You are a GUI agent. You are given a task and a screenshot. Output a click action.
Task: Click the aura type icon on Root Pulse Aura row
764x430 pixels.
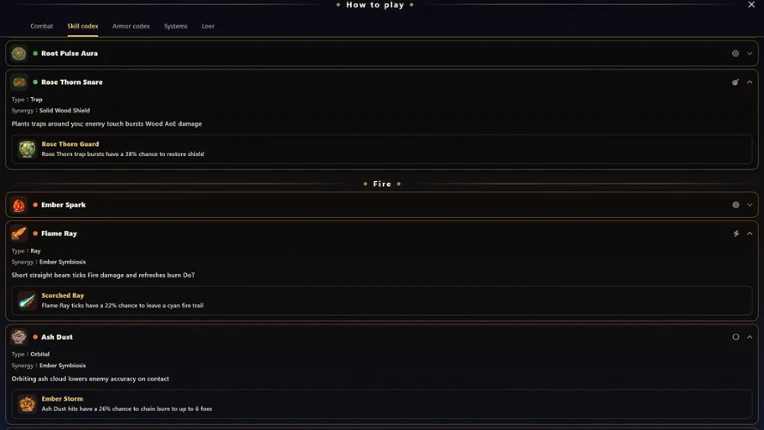(x=735, y=54)
